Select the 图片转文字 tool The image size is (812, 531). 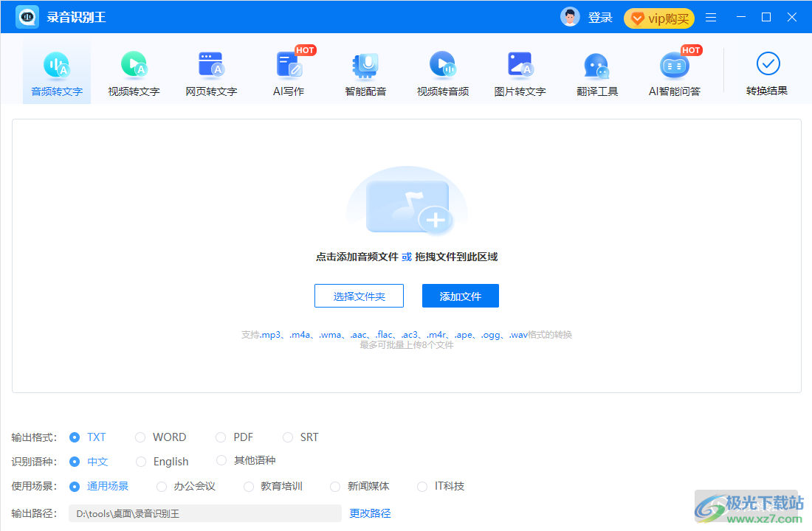click(x=520, y=70)
